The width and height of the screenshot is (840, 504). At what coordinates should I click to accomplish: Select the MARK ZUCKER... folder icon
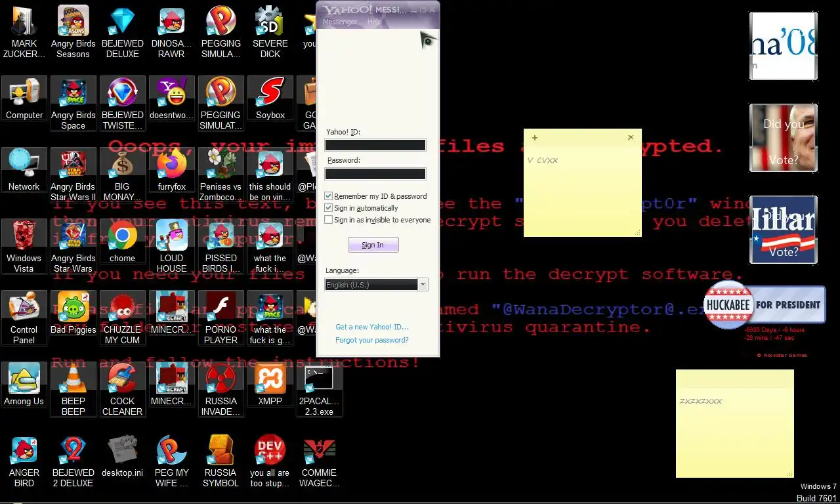pyautogui.click(x=24, y=31)
